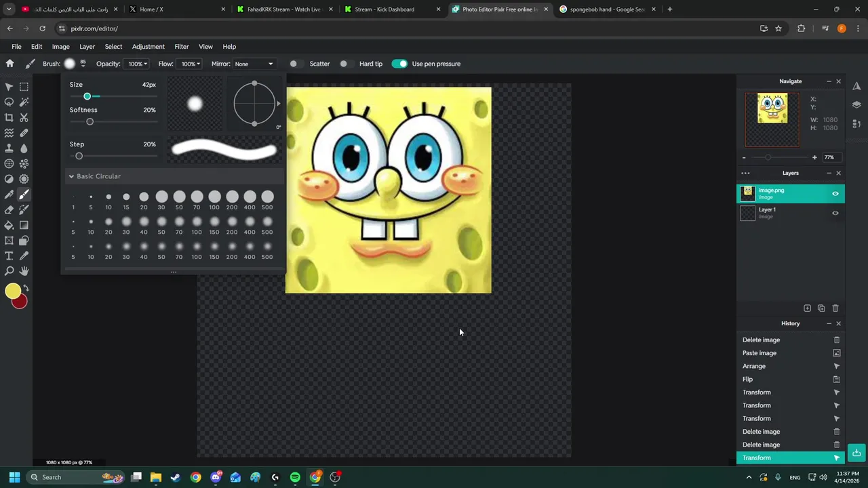Add a new layer in Layers panel

[807, 308]
